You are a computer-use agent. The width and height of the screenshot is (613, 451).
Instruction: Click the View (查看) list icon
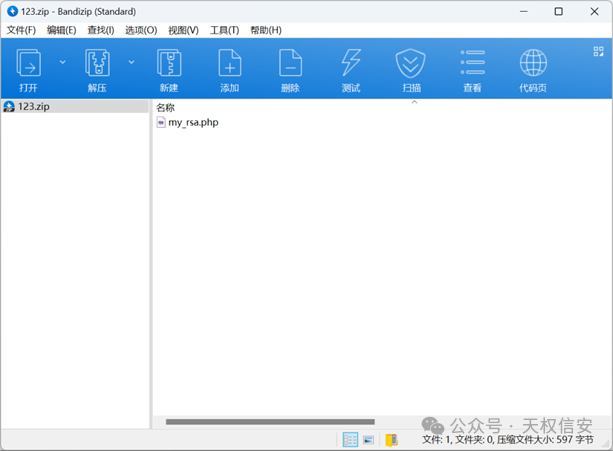pos(472,62)
